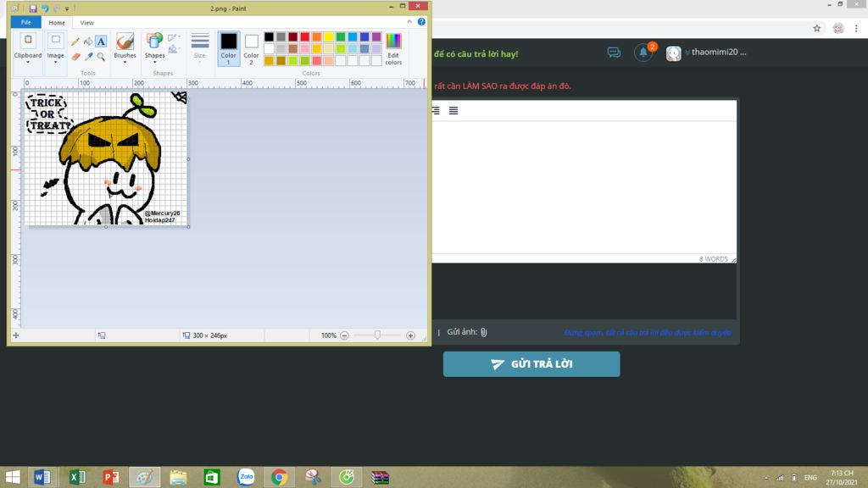
Task: Click inside the answer text area
Action: point(584,188)
